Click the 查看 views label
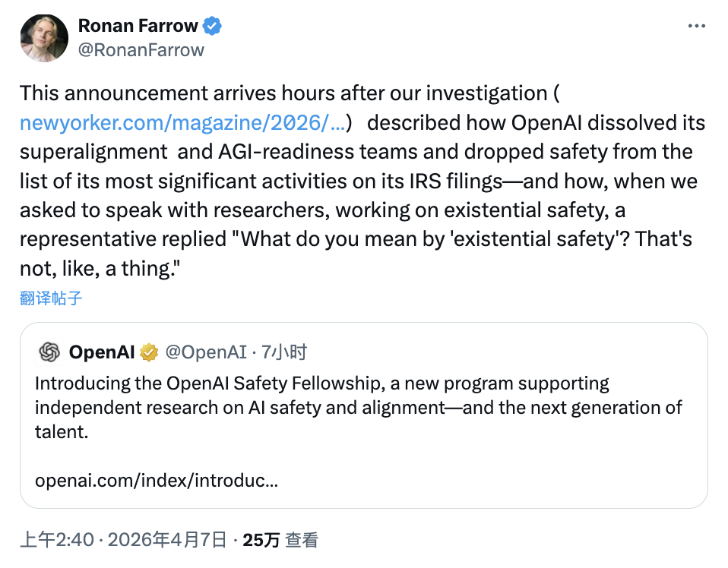The height and width of the screenshot is (568, 728). click(302, 540)
